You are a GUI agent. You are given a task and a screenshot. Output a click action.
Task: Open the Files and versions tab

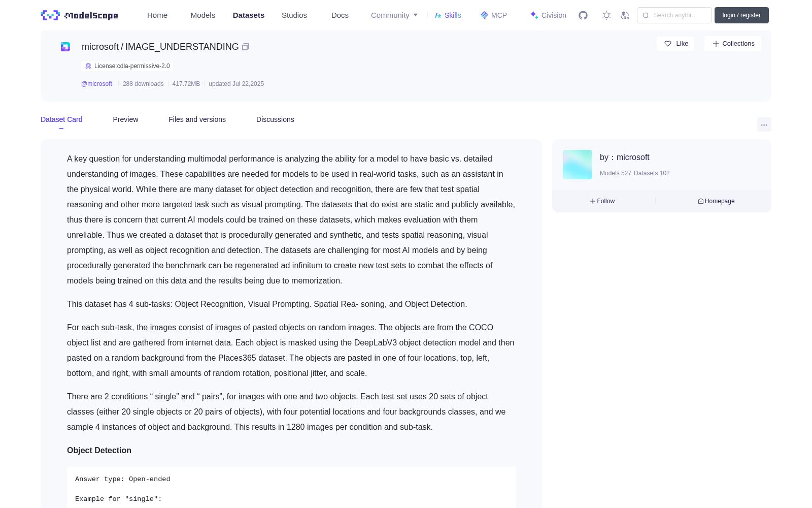(x=197, y=119)
